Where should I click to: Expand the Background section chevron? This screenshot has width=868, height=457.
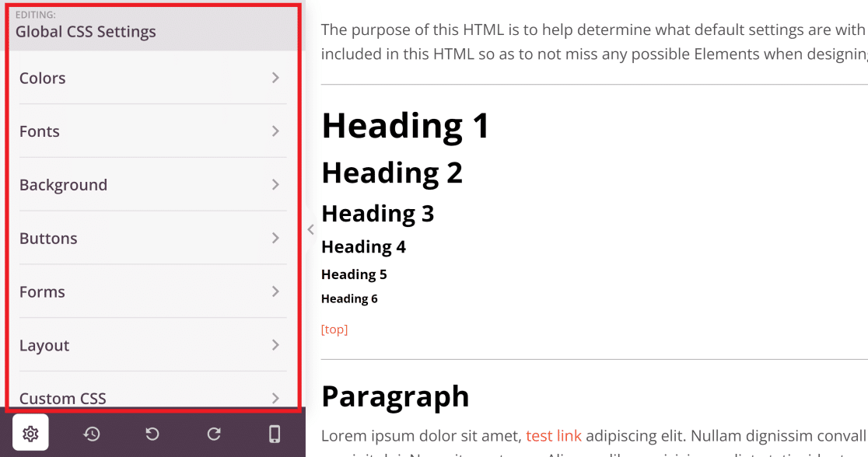point(275,185)
